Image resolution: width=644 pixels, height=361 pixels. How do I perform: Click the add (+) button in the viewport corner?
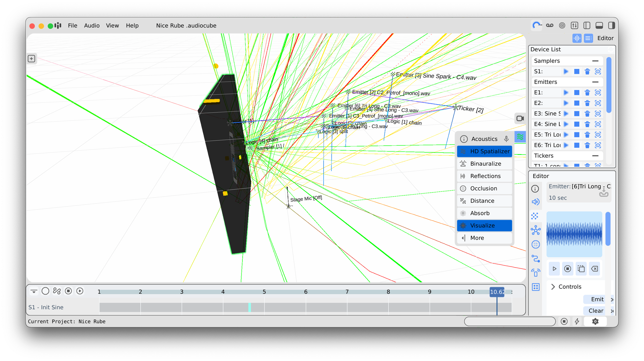(x=31, y=59)
